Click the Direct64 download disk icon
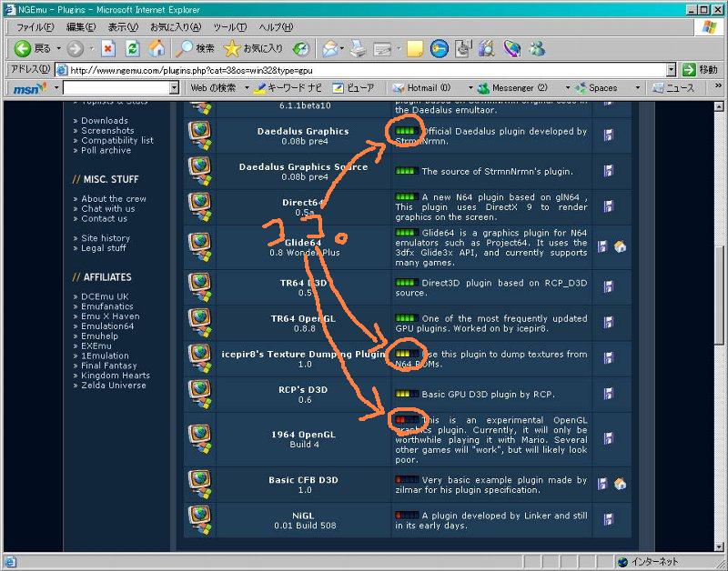Viewport: 728px width, 571px height. point(608,206)
